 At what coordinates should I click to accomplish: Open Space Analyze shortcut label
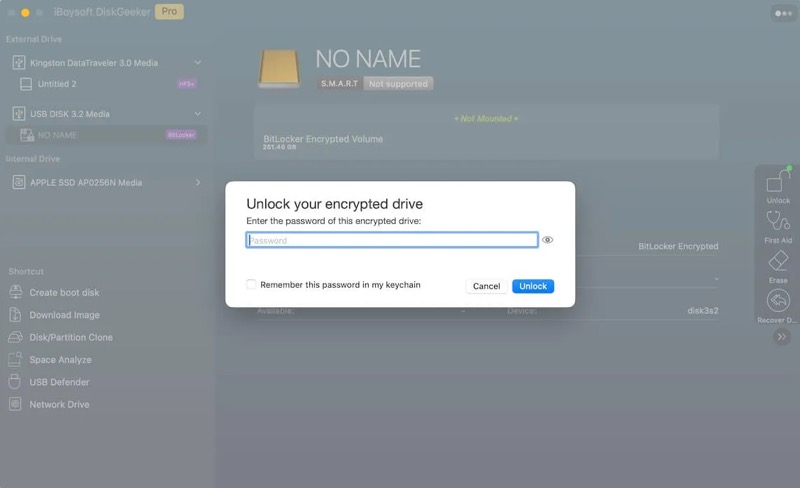tap(61, 360)
